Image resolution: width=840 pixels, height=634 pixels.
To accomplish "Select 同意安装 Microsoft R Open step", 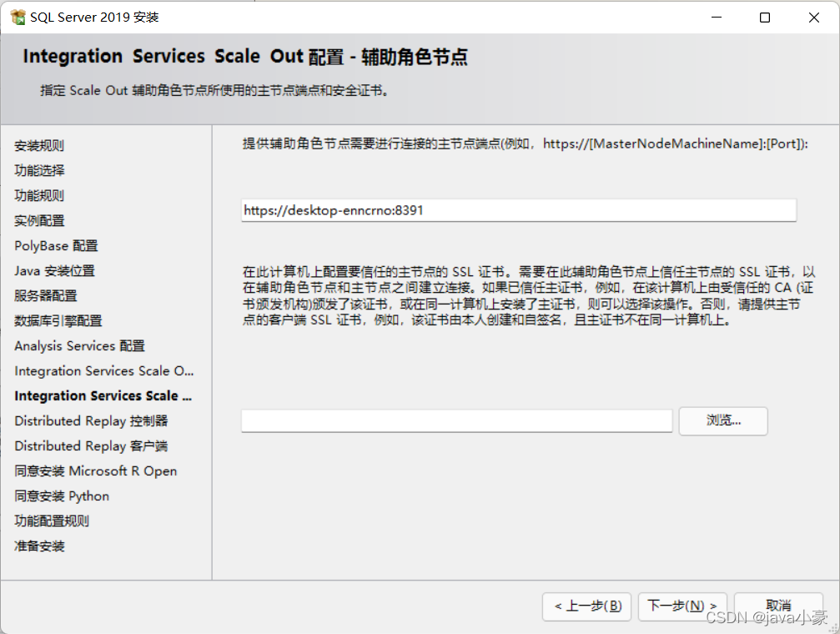I will (x=95, y=471).
